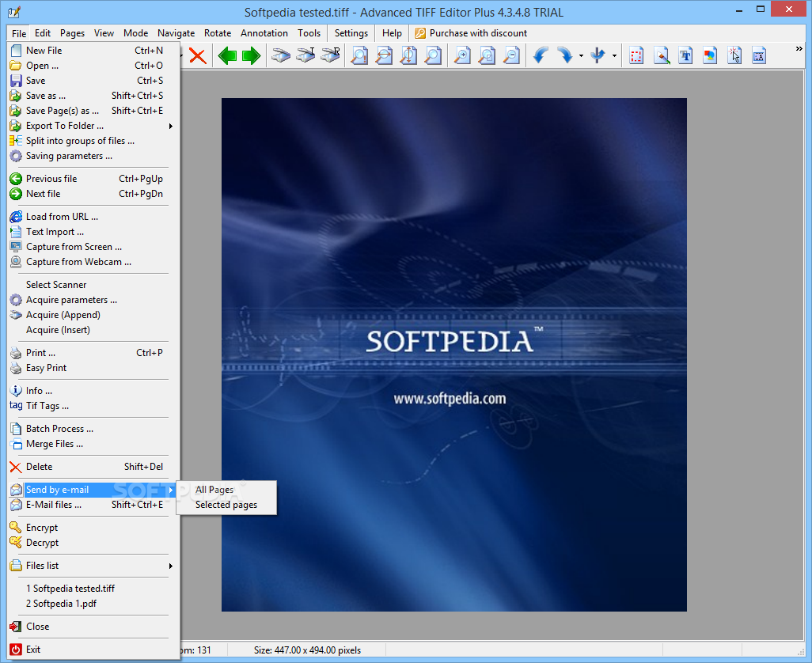Click the red X delete icon in toolbar
The image size is (812, 663).
click(x=197, y=55)
